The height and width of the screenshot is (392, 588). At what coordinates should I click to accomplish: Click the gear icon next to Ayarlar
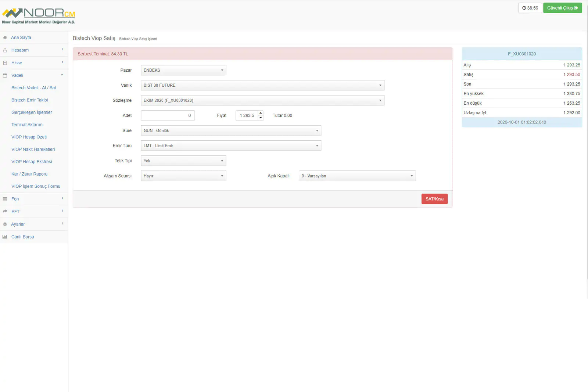click(x=5, y=224)
